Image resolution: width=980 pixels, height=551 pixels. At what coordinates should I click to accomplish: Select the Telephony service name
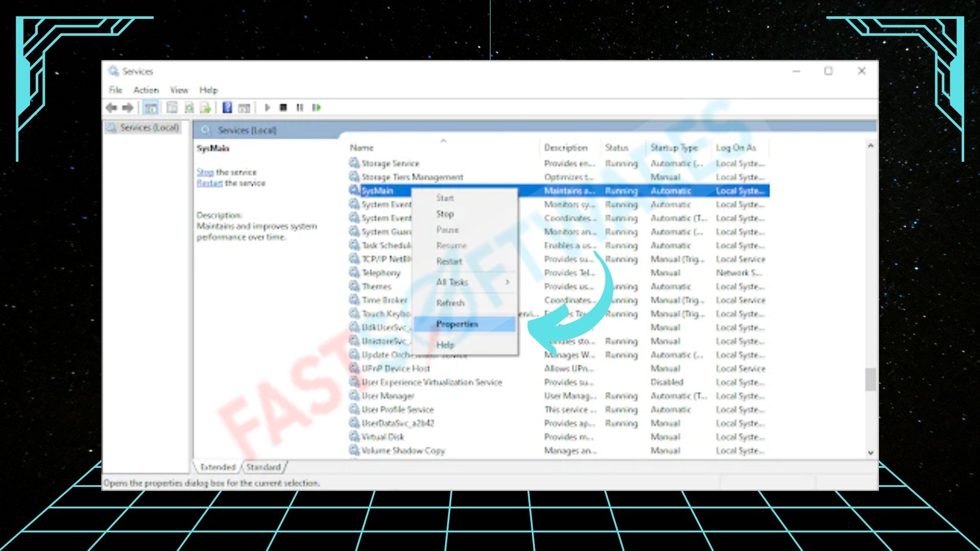pos(381,273)
